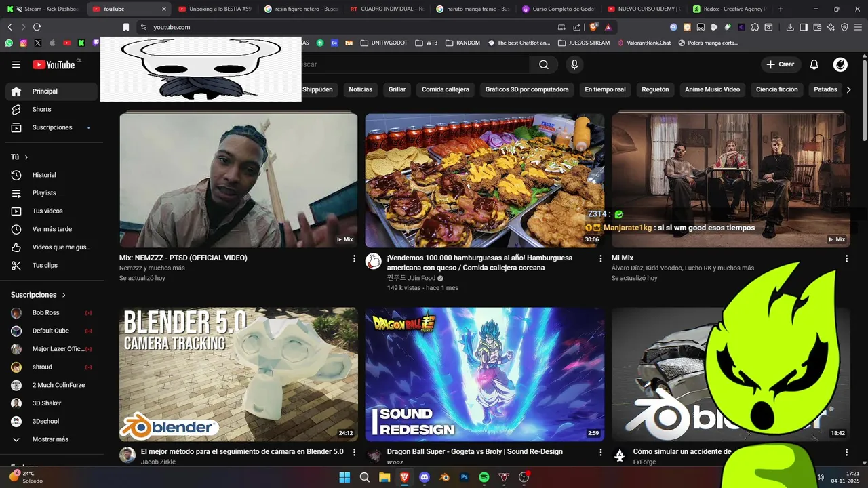
Task: Bookmark the page with the bookmark icon
Action: click(126, 27)
